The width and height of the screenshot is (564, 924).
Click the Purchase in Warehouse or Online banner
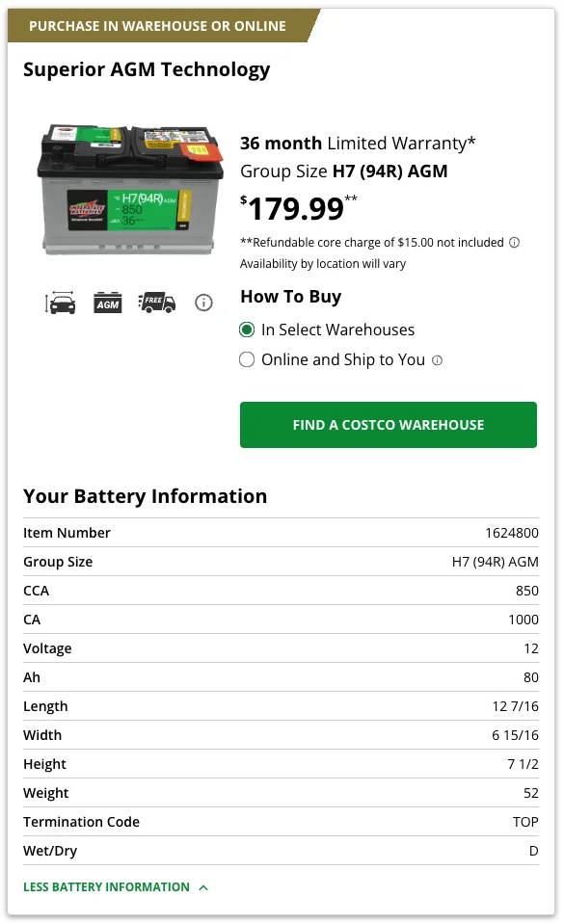[x=157, y=26]
